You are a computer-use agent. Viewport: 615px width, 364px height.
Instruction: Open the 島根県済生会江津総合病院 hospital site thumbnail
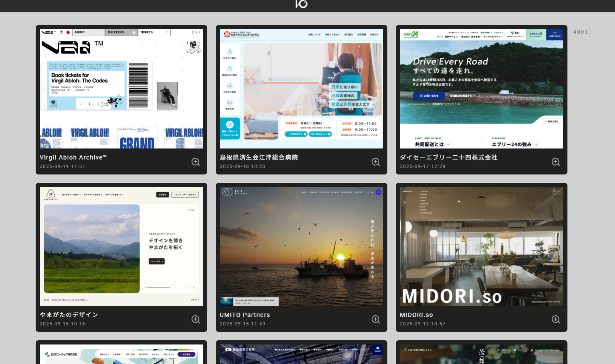(x=302, y=89)
